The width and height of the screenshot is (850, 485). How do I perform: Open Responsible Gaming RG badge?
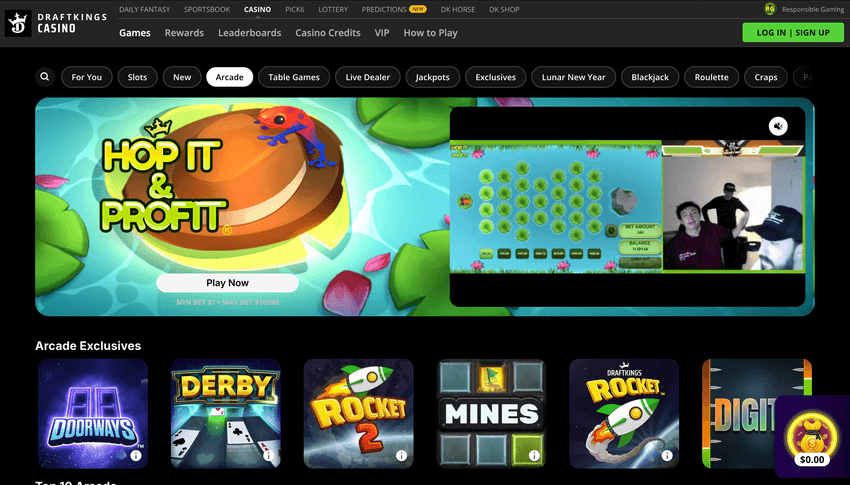769,9
